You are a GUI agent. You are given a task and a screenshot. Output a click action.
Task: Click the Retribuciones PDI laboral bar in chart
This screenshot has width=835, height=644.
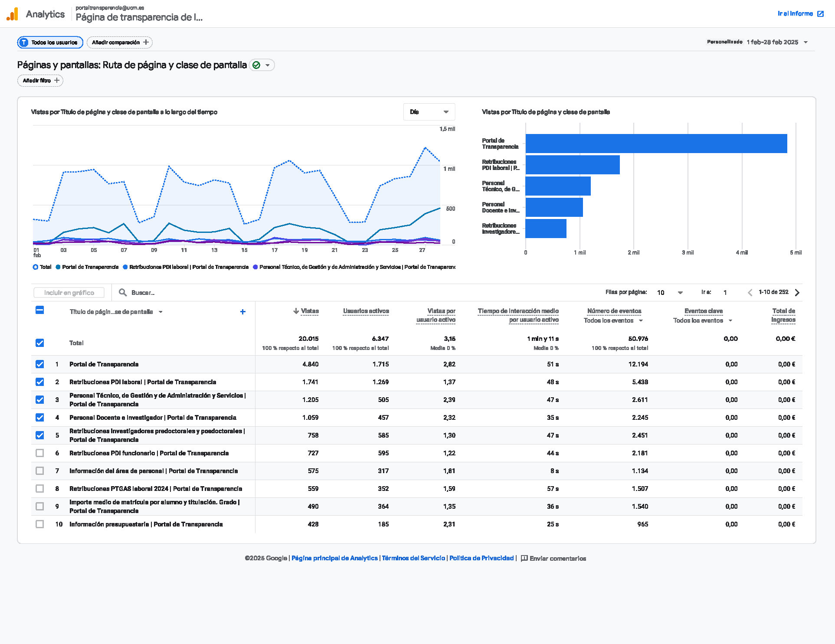click(573, 165)
